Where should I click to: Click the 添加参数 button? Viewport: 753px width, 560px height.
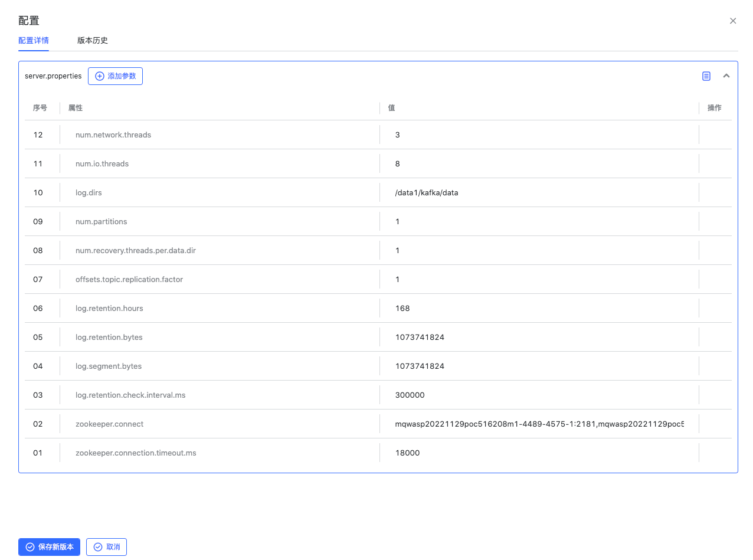point(115,76)
